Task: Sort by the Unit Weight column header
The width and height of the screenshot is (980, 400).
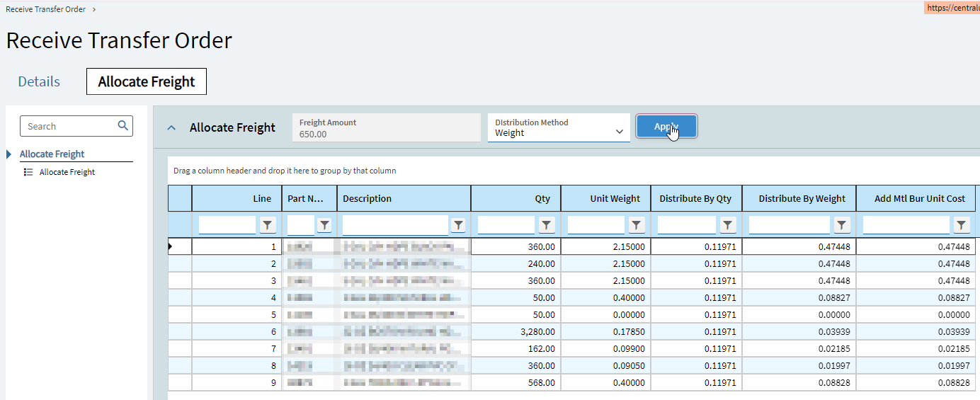Action: [x=605, y=198]
